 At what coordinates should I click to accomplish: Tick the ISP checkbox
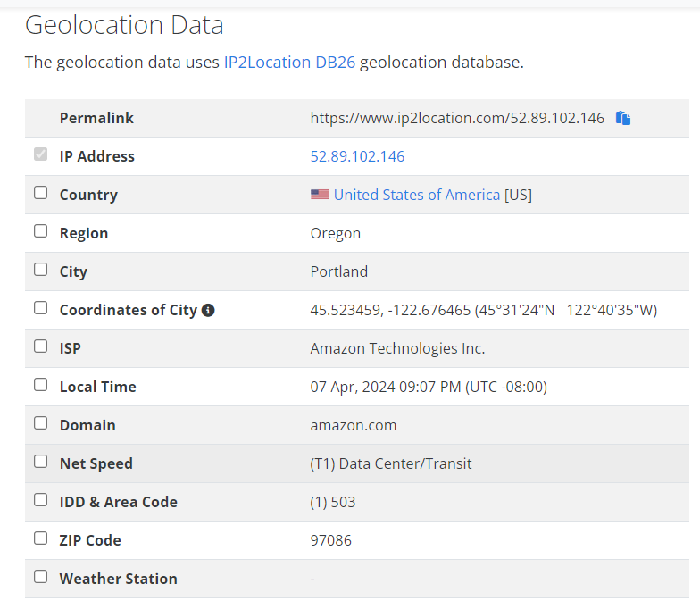(41, 346)
